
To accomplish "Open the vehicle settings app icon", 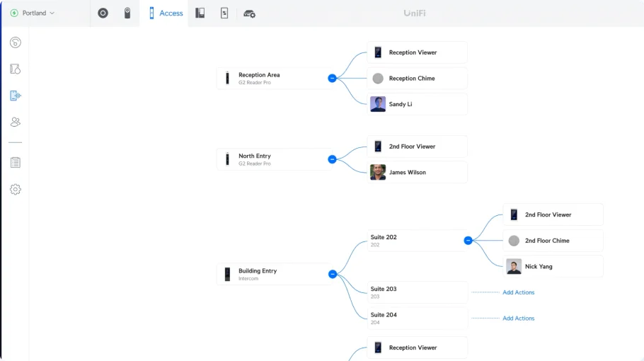I will (x=249, y=13).
